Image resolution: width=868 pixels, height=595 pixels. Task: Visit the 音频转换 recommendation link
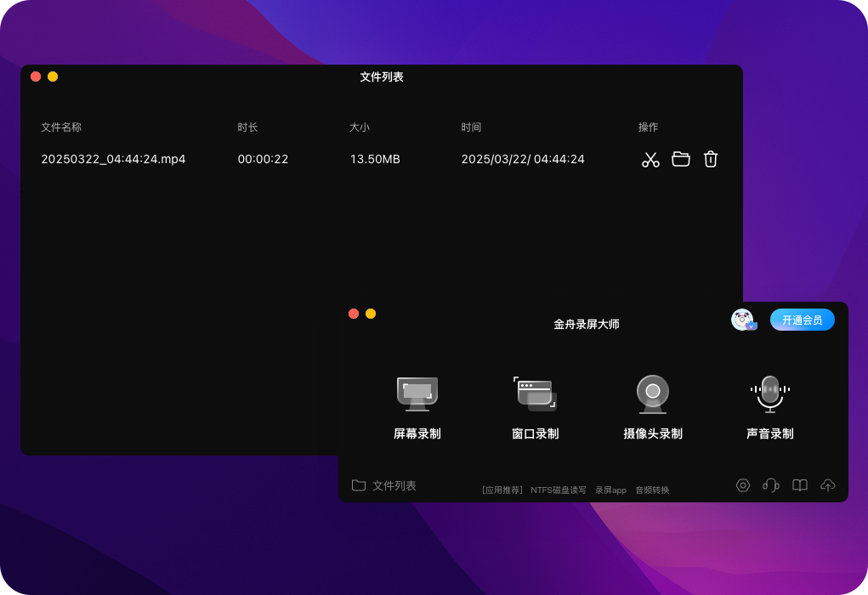point(652,490)
